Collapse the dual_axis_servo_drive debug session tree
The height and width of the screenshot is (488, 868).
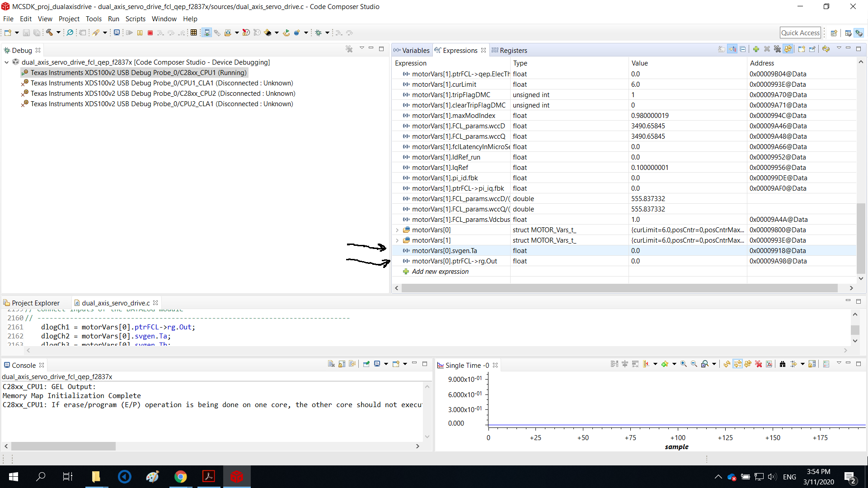point(7,62)
